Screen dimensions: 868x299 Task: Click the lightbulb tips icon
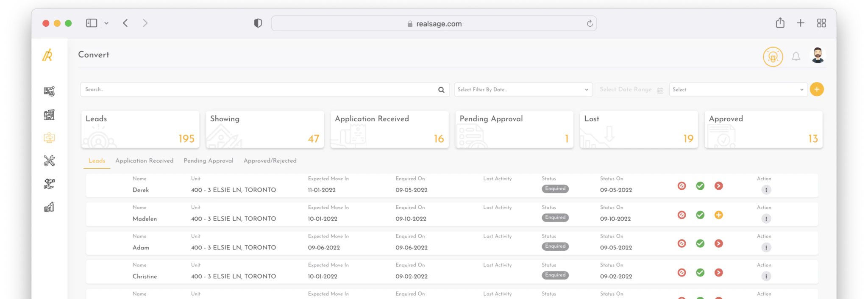pyautogui.click(x=773, y=57)
